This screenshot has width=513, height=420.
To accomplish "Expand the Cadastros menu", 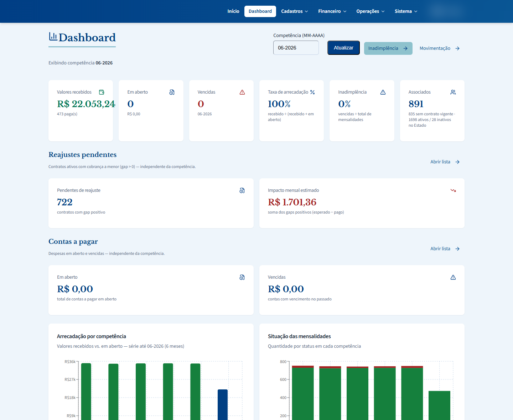I will point(295,11).
